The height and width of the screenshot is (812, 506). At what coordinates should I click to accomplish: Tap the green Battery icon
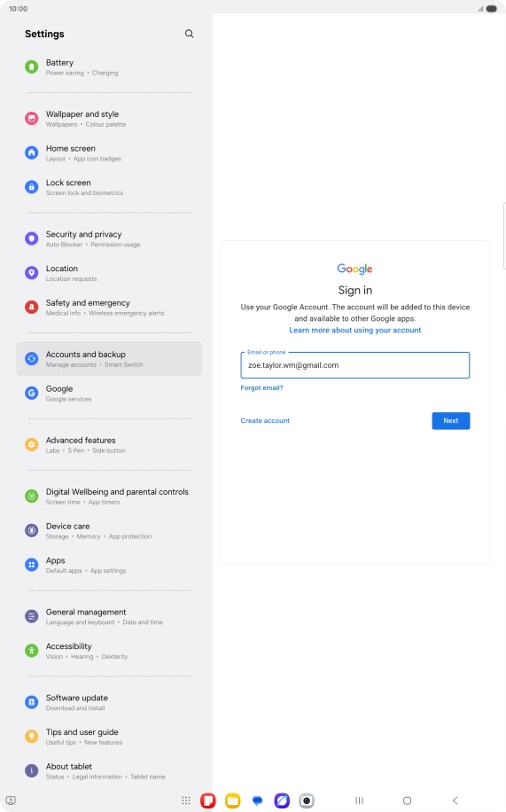click(x=32, y=66)
